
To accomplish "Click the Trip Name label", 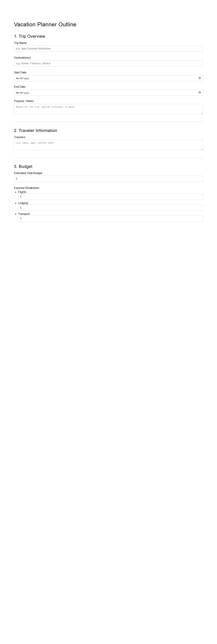I will pyautogui.click(x=20, y=43).
